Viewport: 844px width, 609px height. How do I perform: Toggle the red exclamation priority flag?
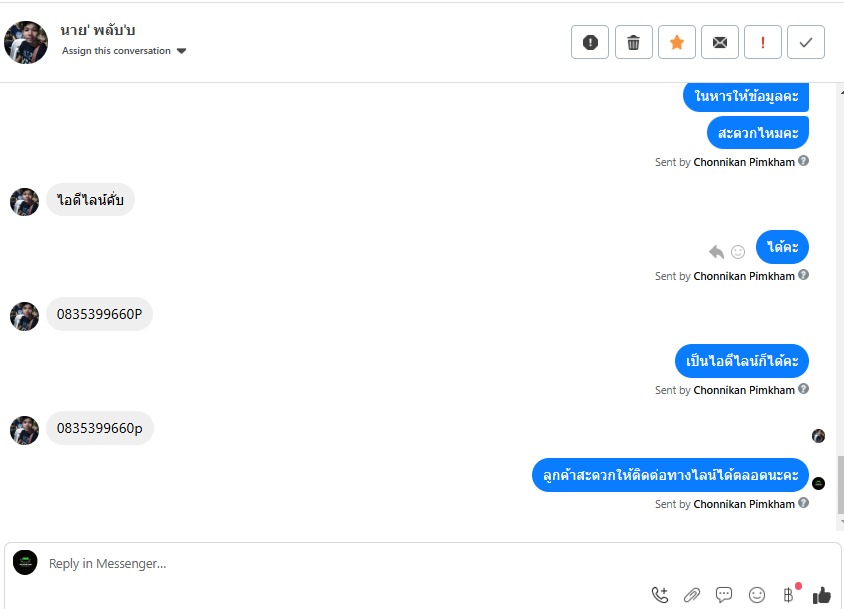coord(763,42)
